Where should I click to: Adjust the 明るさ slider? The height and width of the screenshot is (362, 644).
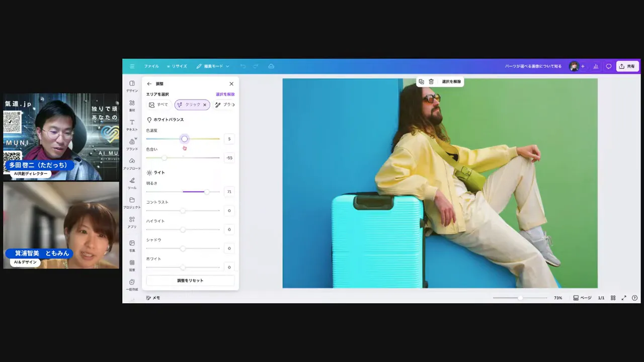(x=207, y=192)
